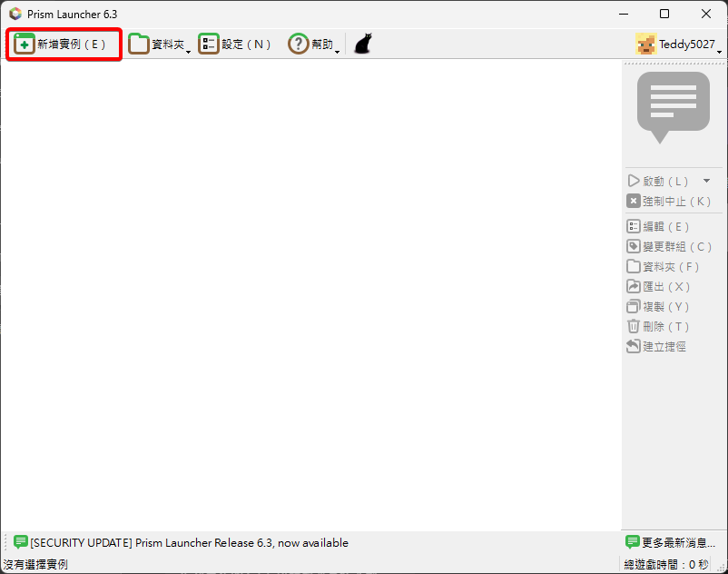
Task: Click 刪除 (T) trash icon
Action: coord(634,326)
